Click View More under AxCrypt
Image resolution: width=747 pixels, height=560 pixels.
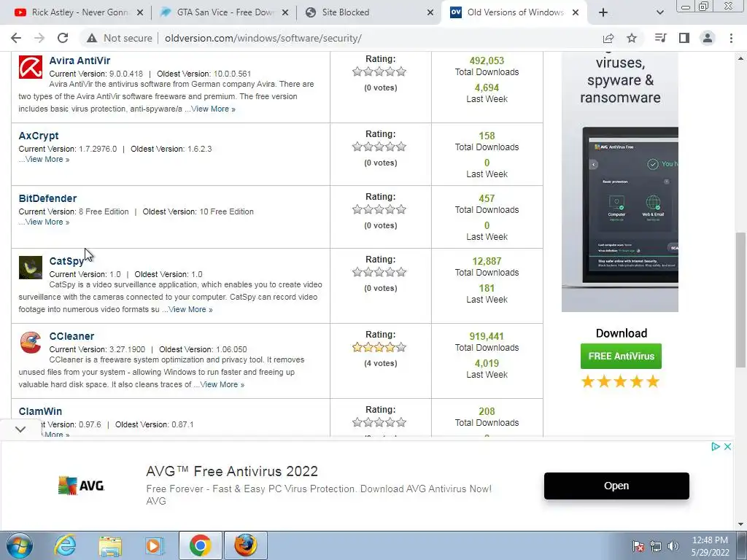click(47, 160)
